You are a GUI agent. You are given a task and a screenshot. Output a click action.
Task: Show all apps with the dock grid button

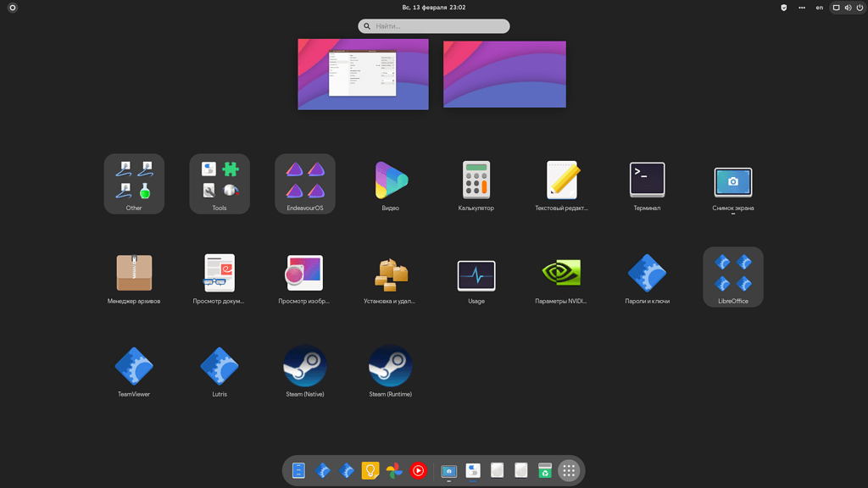(568, 471)
